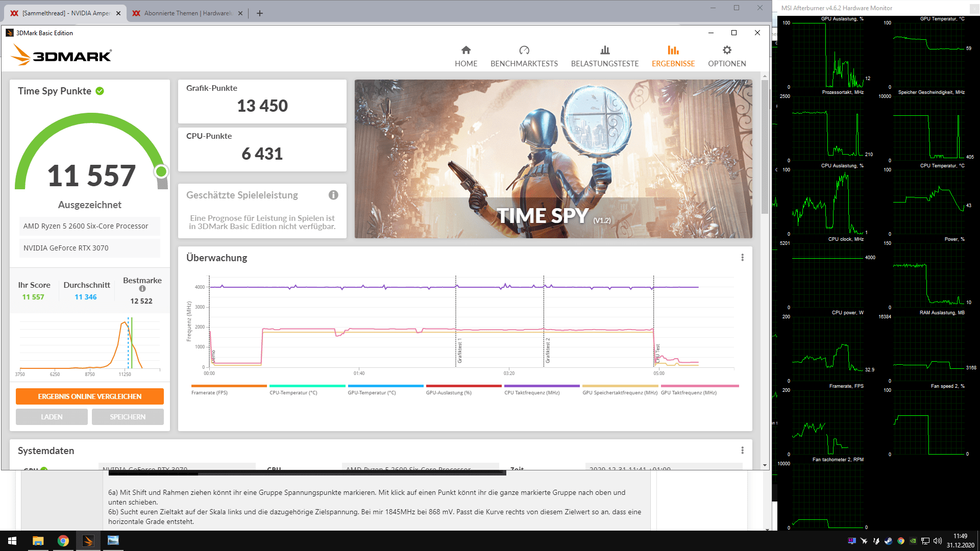This screenshot has height=551, width=980.
Task: Toggle the GPU-Temperatur (°C) legend entry
Action: click(x=385, y=390)
